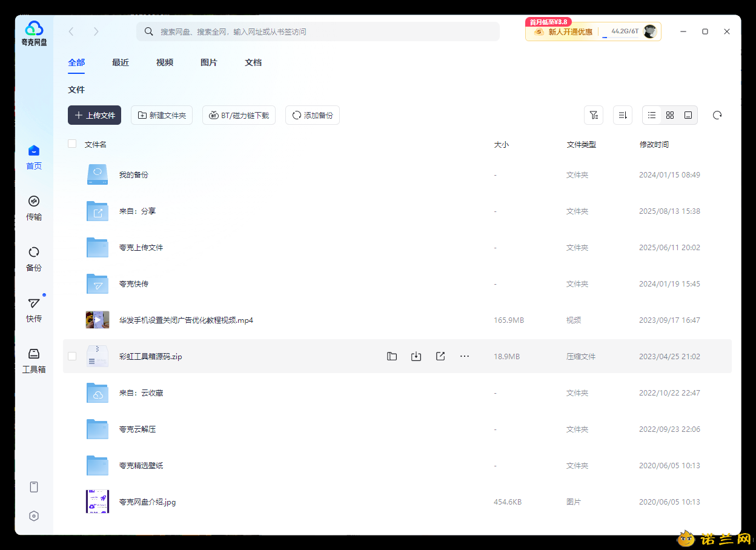This screenshot has width=756, height=550.
Task: Go back with the left arrow
Action: (71, 31)
